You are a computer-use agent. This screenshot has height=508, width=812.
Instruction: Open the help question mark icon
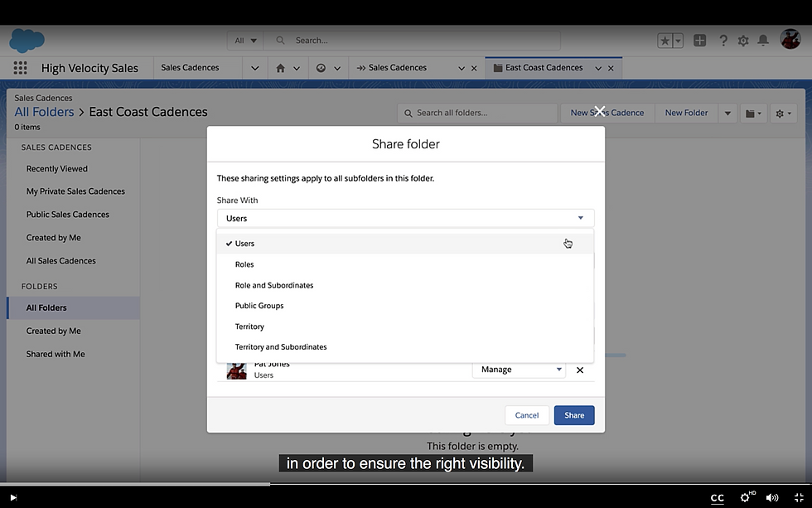(x=723, y=41)
